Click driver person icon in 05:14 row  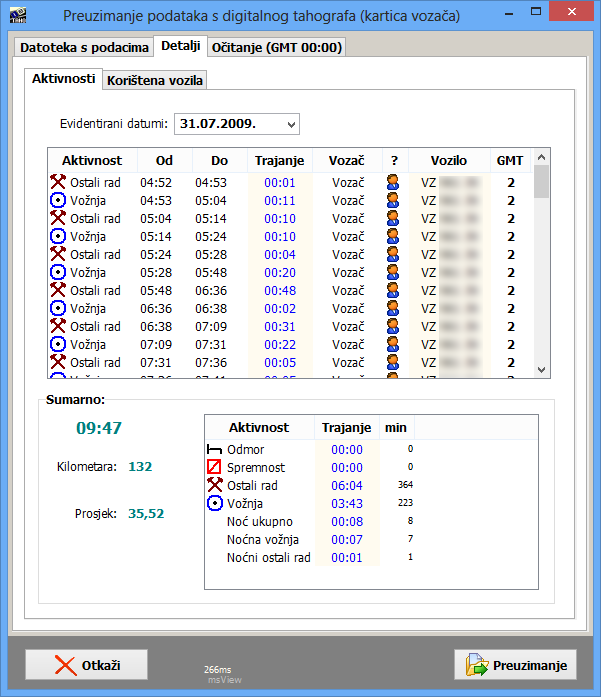(x=393, y=236)
